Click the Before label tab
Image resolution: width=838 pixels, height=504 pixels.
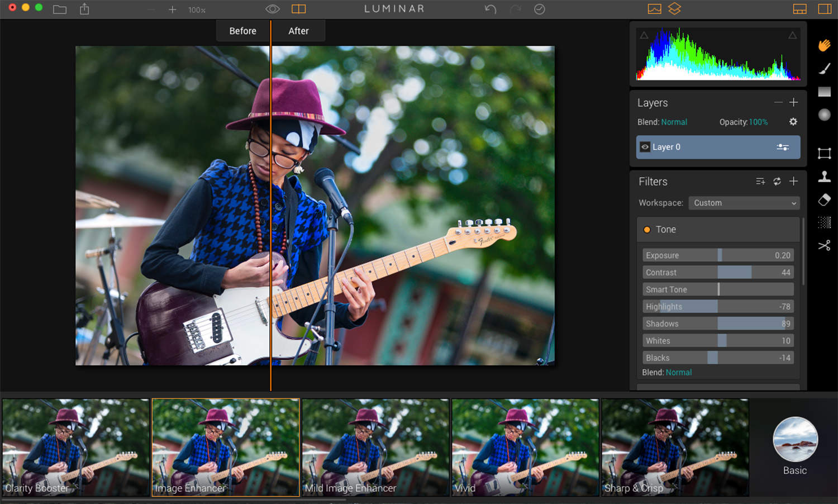[x=242, y=31]
